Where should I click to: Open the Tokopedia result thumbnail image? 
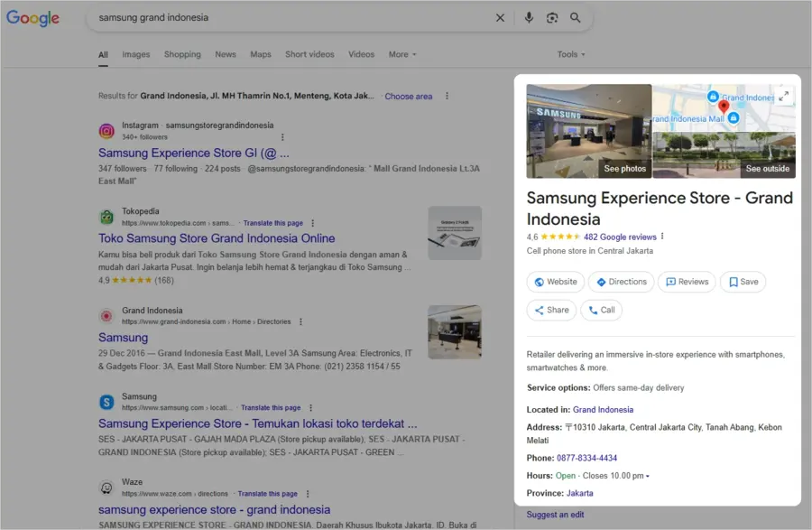pos(455,233)
